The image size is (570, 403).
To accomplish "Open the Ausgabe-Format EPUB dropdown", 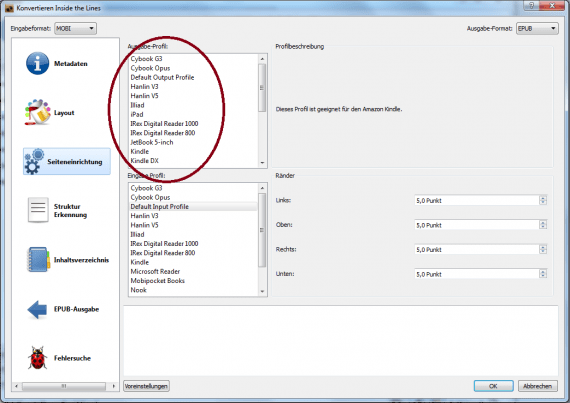I will pos(537,28).
